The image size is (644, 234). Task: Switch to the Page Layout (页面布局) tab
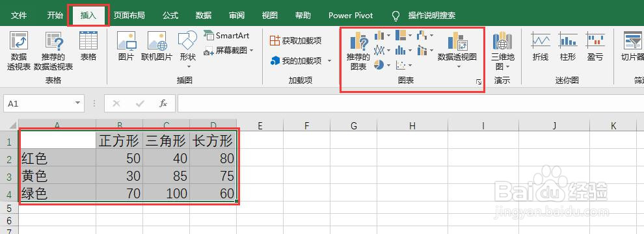coord(129,16)
